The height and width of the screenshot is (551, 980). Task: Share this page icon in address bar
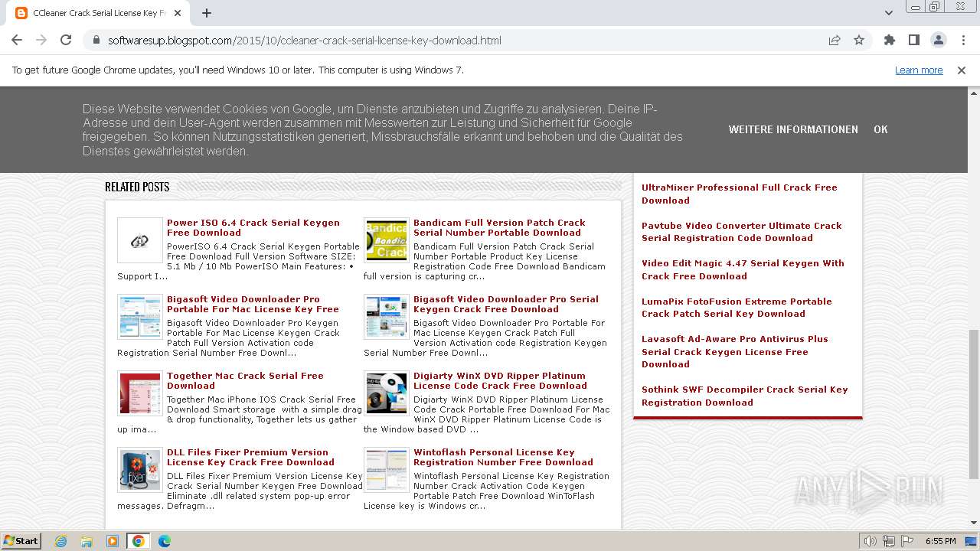tap(835, 40)
